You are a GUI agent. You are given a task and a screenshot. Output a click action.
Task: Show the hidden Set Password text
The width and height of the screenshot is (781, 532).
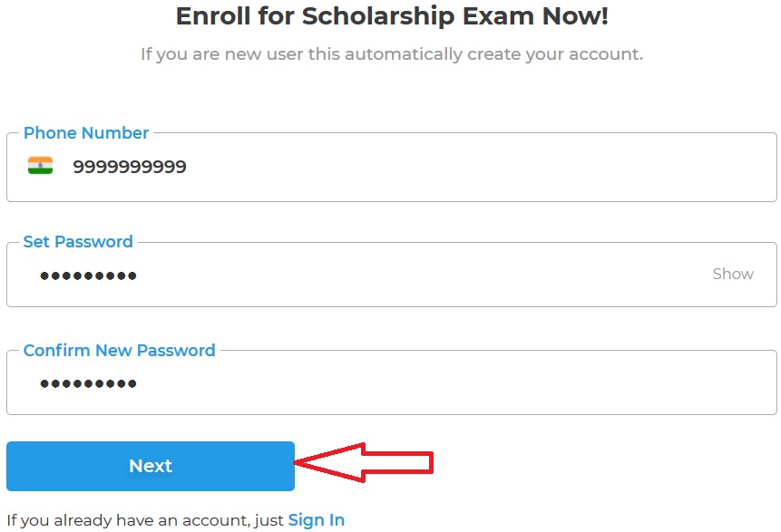pyautogui.click(x=733, y=274)
